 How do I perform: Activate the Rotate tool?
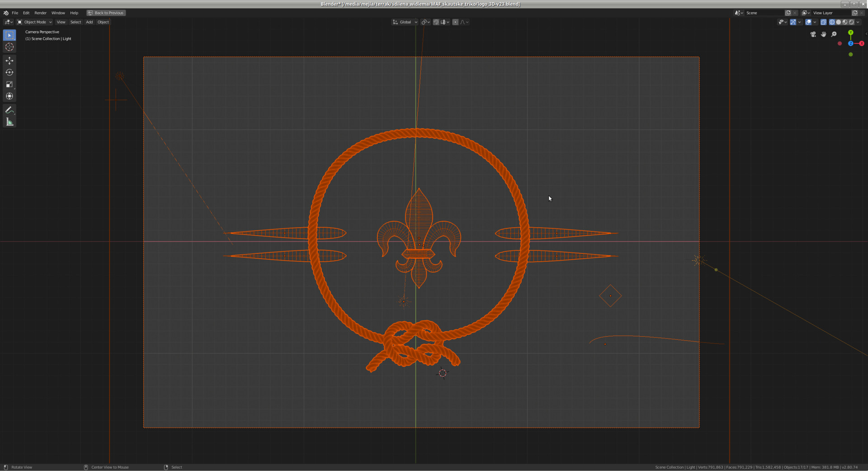pos(9,72)
